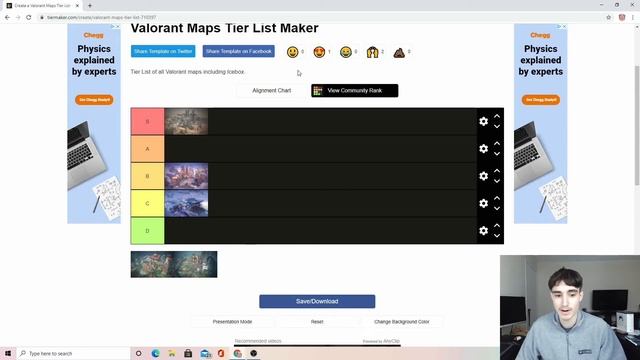Open Office app from the taskbar
Screen dimensions: 640x360
(x=221, y=353)
